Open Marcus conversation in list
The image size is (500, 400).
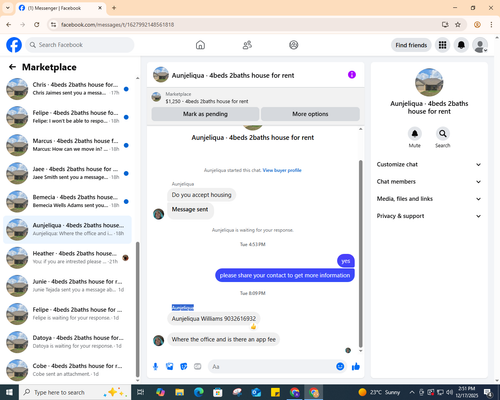[x=68, y=145]
